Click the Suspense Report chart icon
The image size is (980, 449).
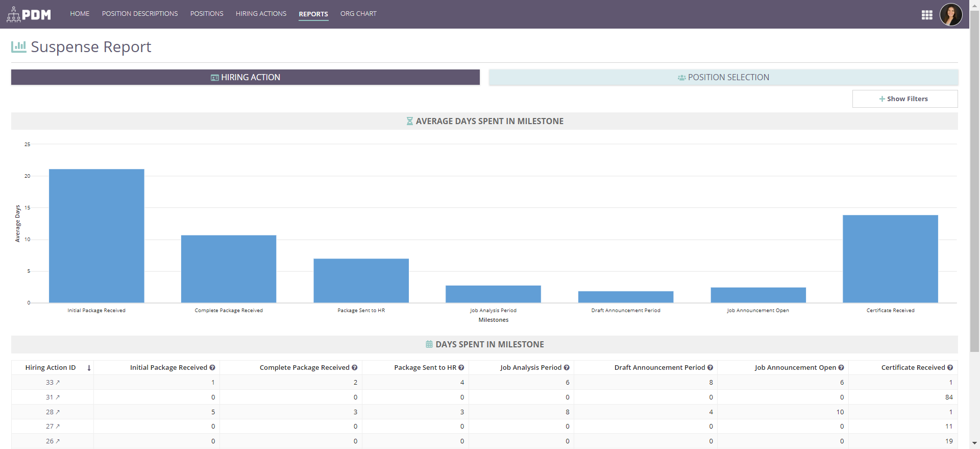(x=19, y=47)
